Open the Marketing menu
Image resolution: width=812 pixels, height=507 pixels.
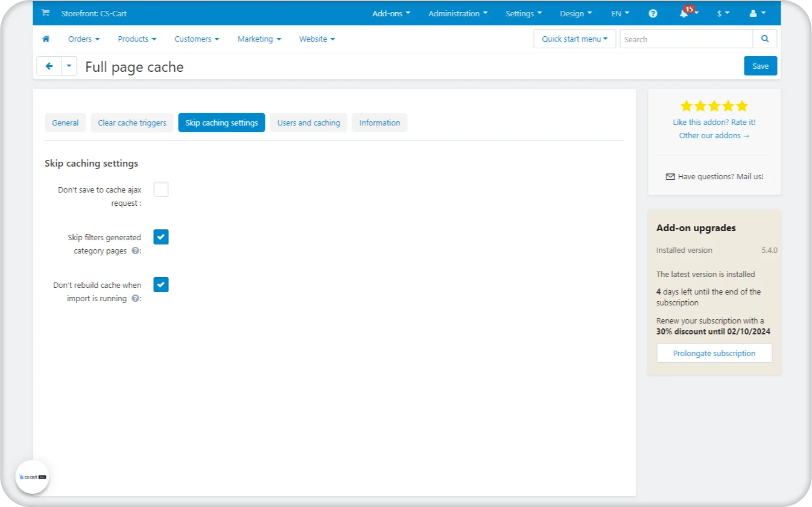259,39
